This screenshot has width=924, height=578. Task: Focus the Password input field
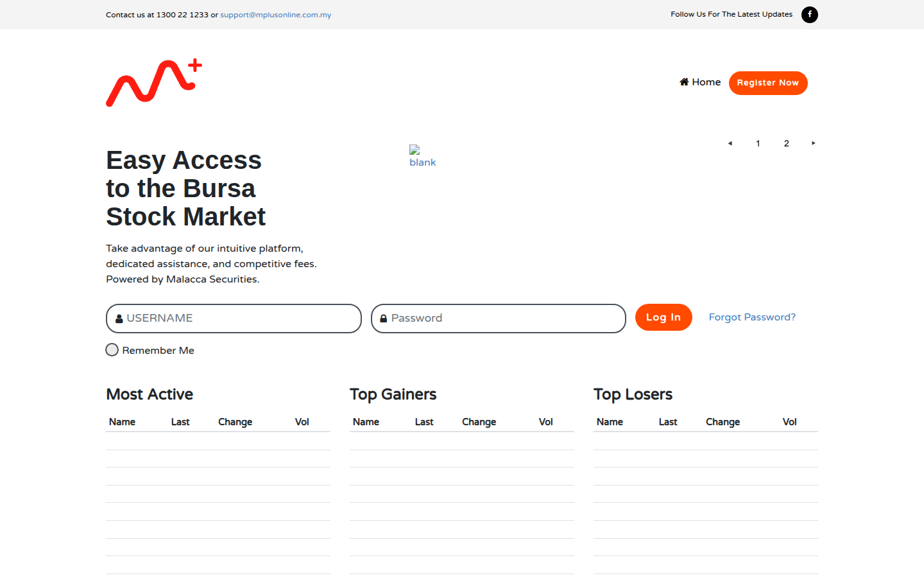[x=499, y=319]
